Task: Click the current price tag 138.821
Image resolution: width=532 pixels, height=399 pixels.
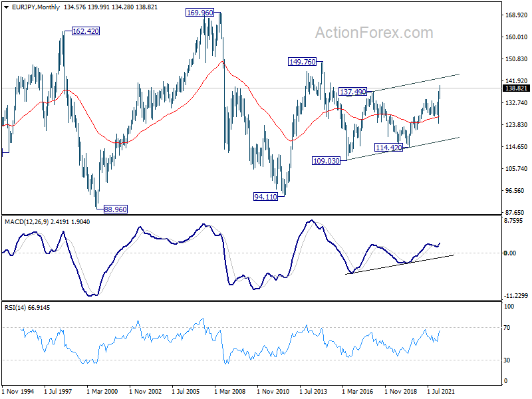Action: click(x=517, y=88)
